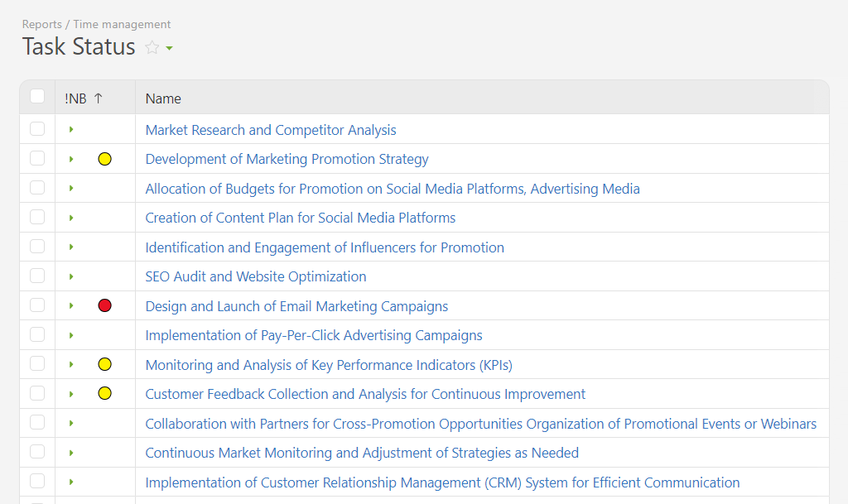Star the Task Status report as favorite
848x504 pixels.
pyautogui.click(x=152, y=47)
